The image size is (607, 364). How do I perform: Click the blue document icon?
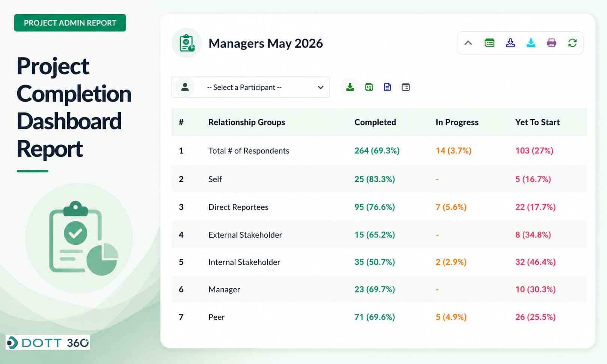387,87
